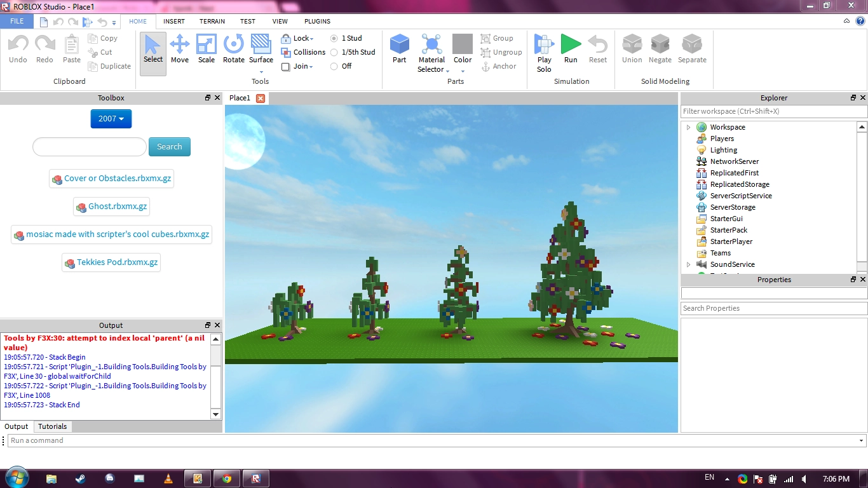This screenshot has height=488, width=868.
Task: Open Ghost.rbxmx.gz model
Action: [111, 207]
